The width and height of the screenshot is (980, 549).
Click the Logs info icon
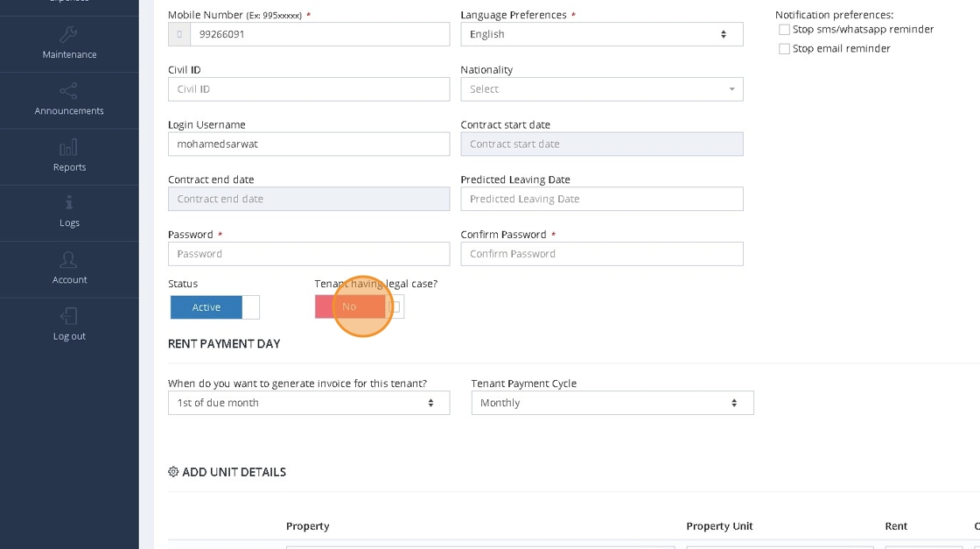point(69,203)
